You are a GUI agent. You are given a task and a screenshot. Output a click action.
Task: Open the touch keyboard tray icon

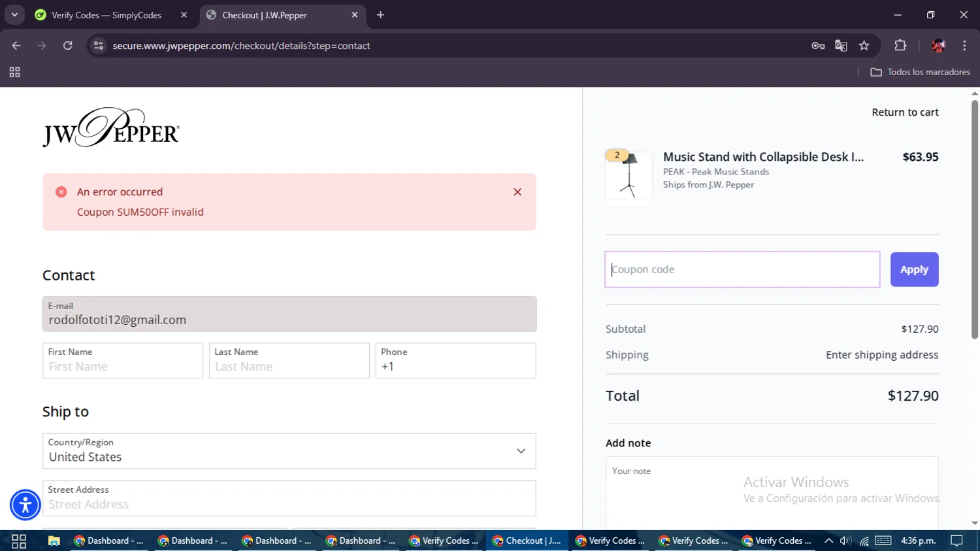883,541
